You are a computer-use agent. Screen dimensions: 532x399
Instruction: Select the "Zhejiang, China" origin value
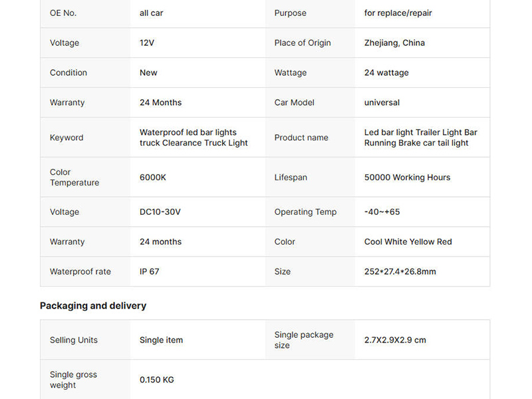394,43
